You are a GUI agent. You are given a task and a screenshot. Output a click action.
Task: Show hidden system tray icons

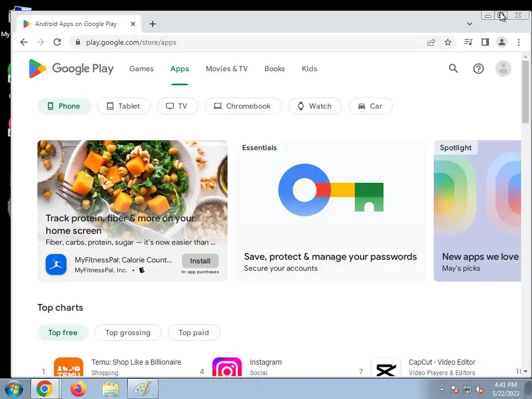tap(442, 389)
